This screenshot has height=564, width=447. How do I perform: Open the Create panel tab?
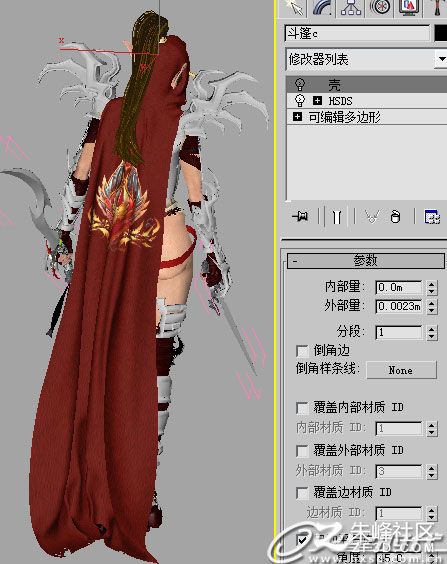point(294,8)
